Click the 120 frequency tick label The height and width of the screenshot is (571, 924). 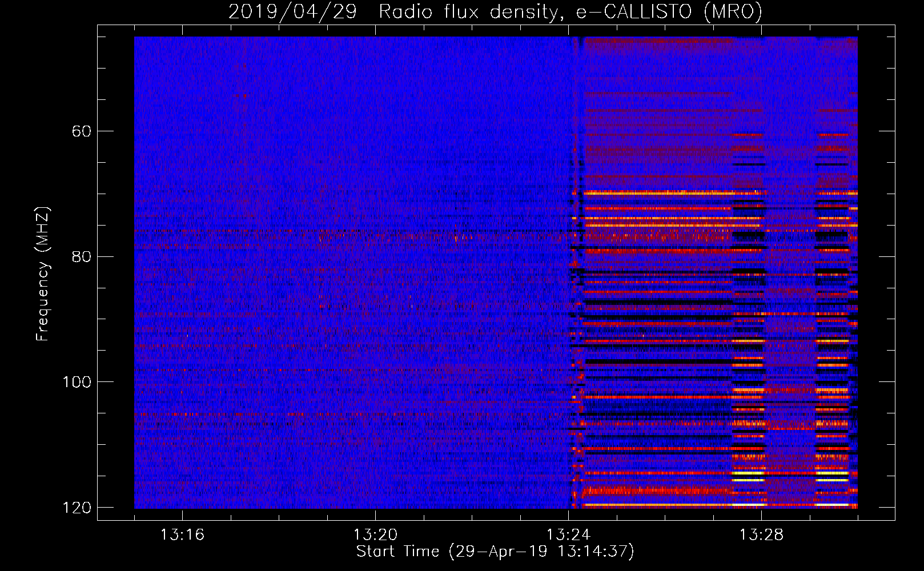[x=77, y=508]
